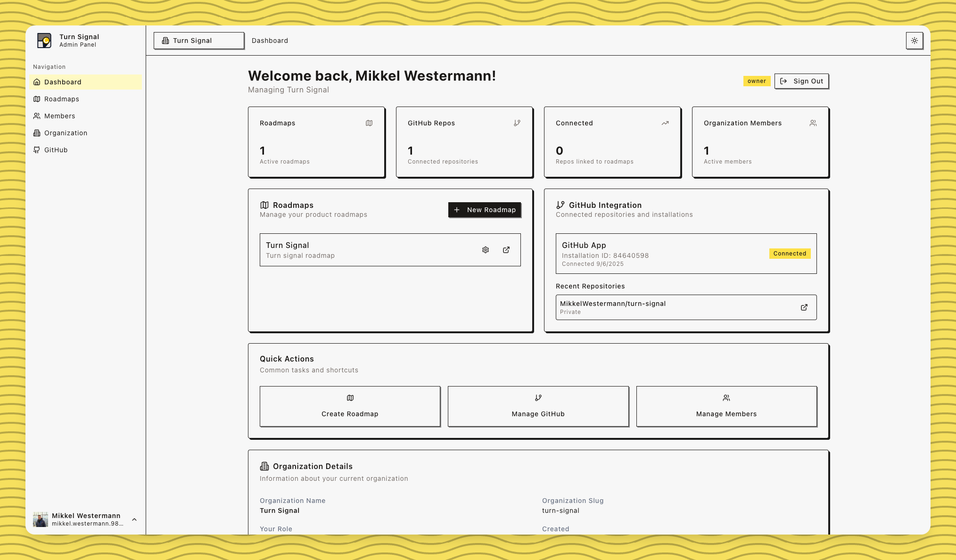Image resolution: width=956 pixels, height=560 pixels.
Task: Open the Turn Signal organization switcher
Action: pos(199,41)
